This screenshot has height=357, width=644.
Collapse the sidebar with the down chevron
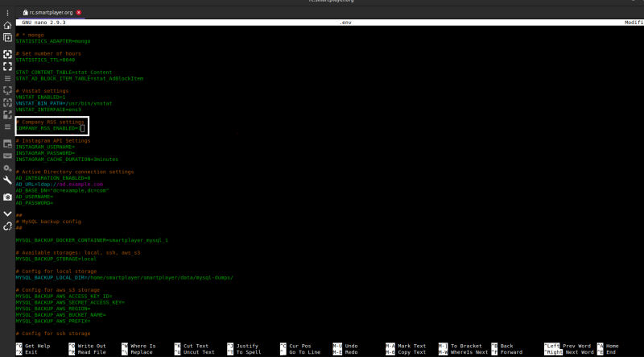tap(7, 212)
